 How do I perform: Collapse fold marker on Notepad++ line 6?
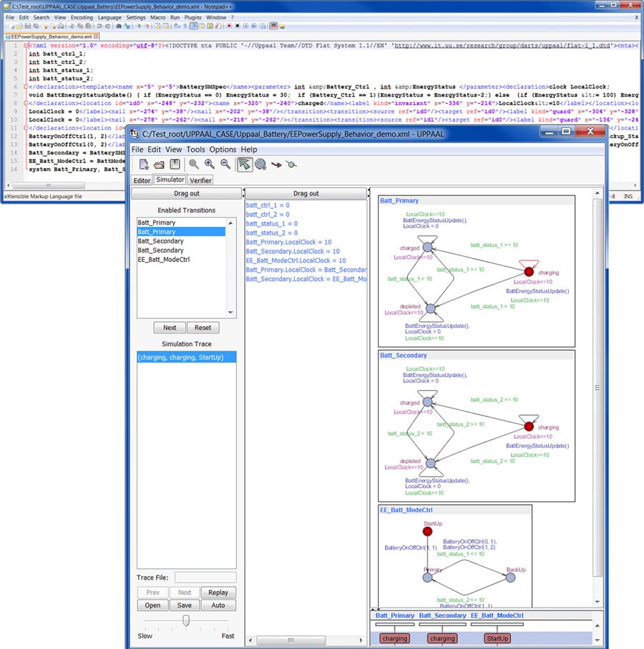[26, 87]
